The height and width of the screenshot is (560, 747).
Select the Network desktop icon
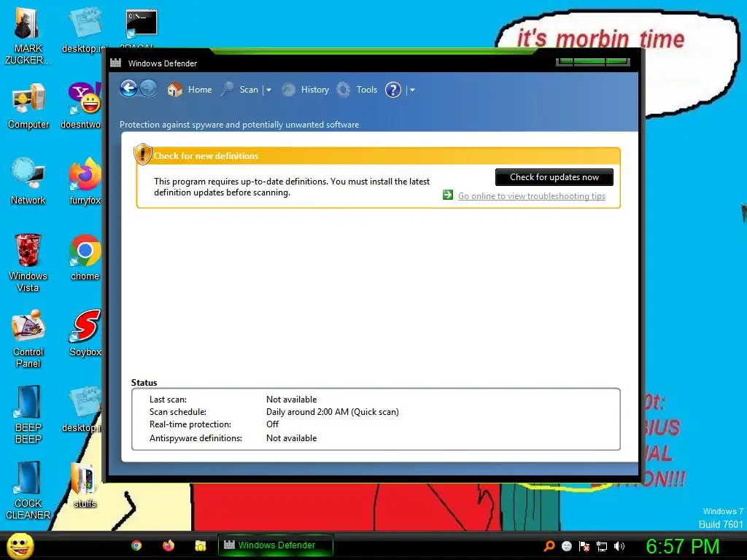click(x=28, y=182)
